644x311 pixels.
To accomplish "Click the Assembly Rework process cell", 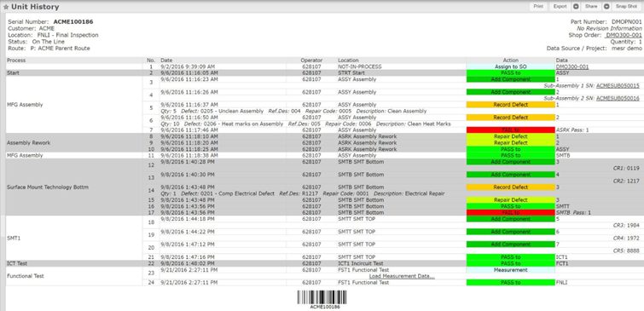I will point(74,143).
